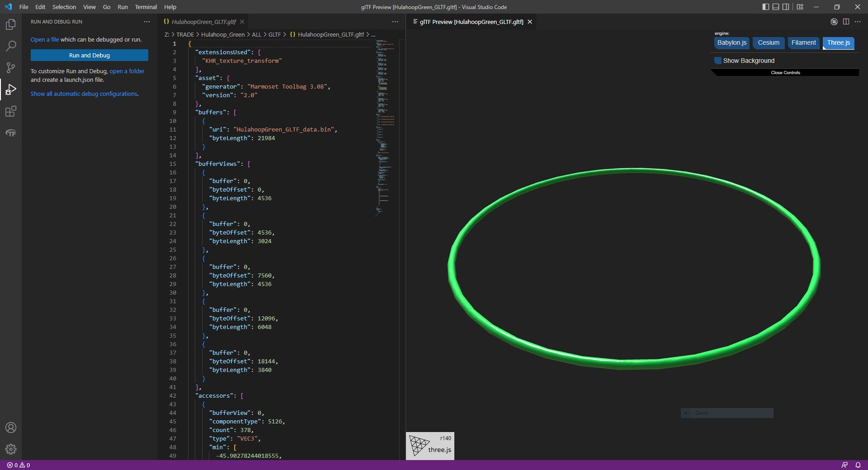Open the HulahoopGreen_GLTF.gltf file breadcrumb
This screenshot has height=470, width=868.
[330, 34]
